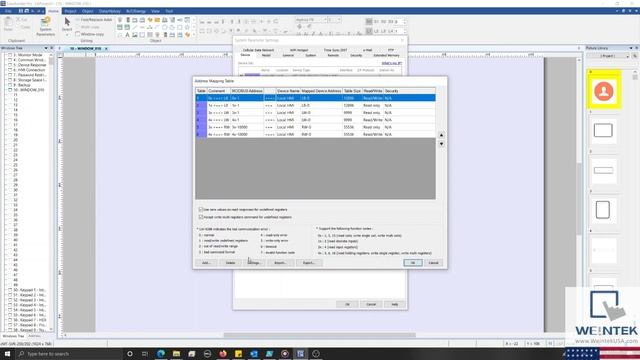Expand the Select tool dropdown arrow
Image resolution: width=640 pixels, height=360 pixels.
pyautogui.click(x=67, y=35)
